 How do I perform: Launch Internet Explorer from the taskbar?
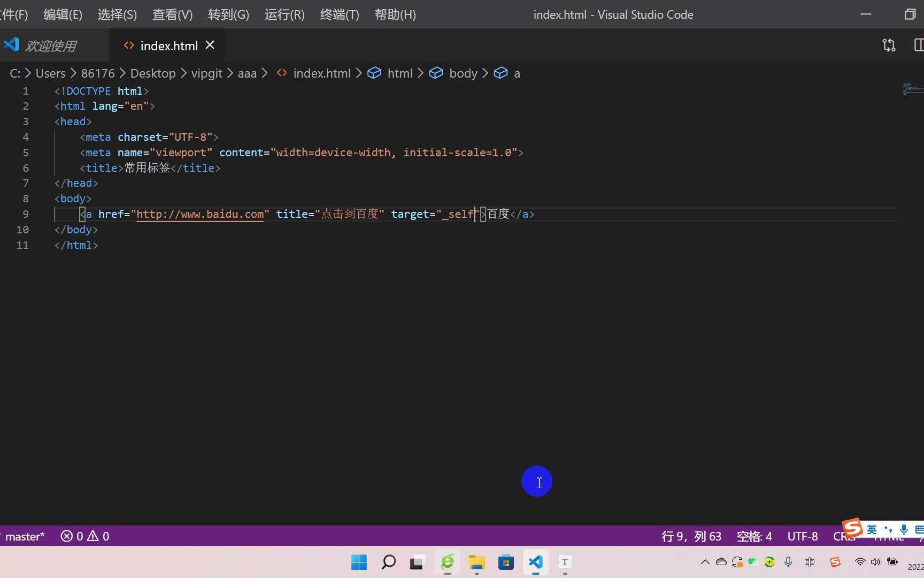[447, 562]
